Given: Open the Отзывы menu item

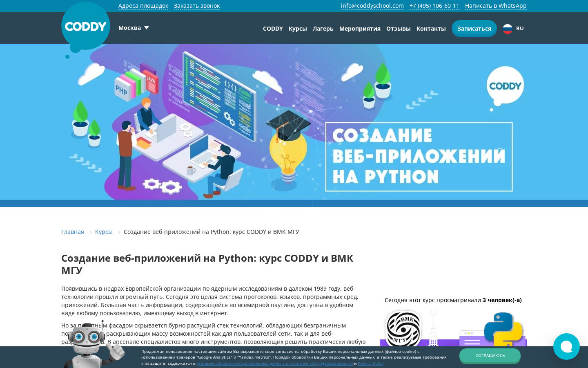Looking at the screenshot, I should (399, 29).
